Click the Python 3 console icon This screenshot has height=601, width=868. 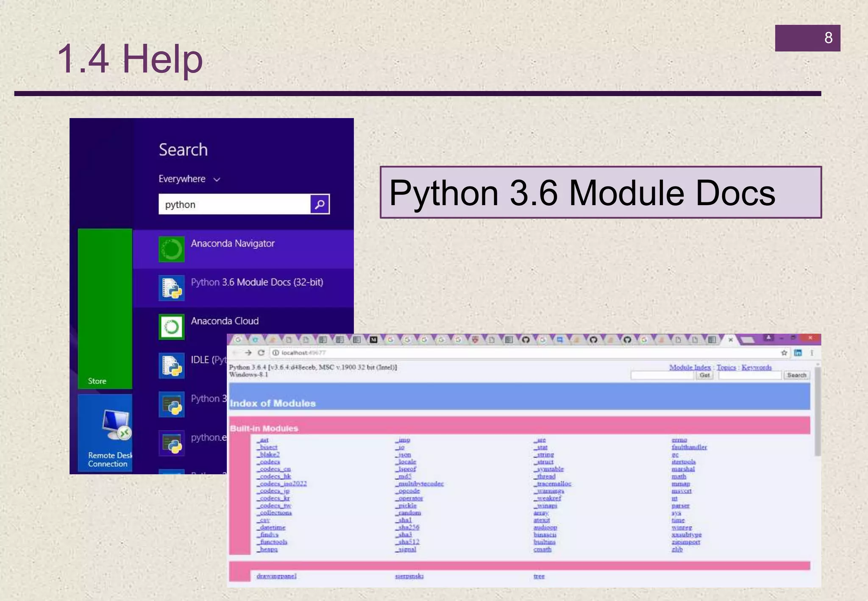(x=172, y=404)
